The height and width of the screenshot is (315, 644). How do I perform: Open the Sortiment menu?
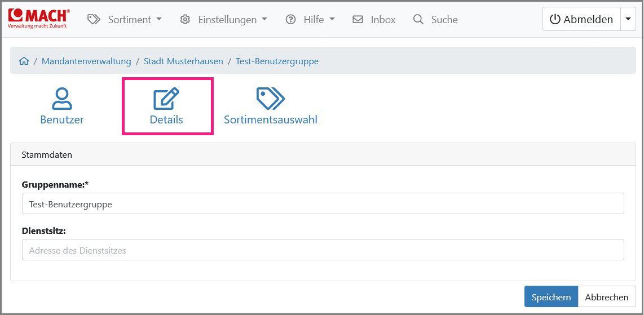(x=125, y=19)
